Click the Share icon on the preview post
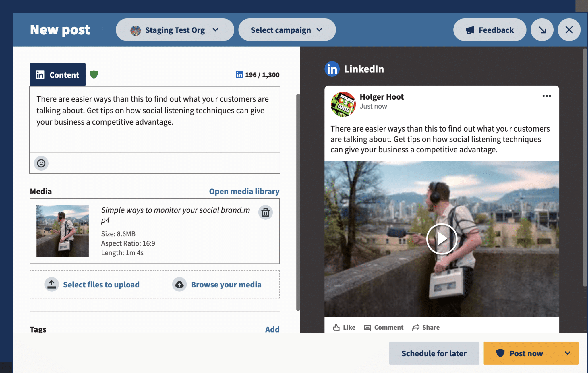The image size is (588, 373). tap(415, 327)
